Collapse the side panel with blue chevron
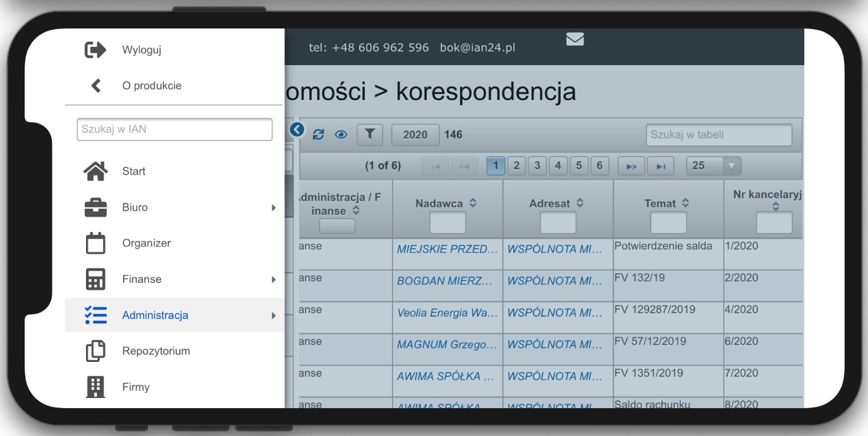Viewport: 868px width, 436px height. [297, 130]
